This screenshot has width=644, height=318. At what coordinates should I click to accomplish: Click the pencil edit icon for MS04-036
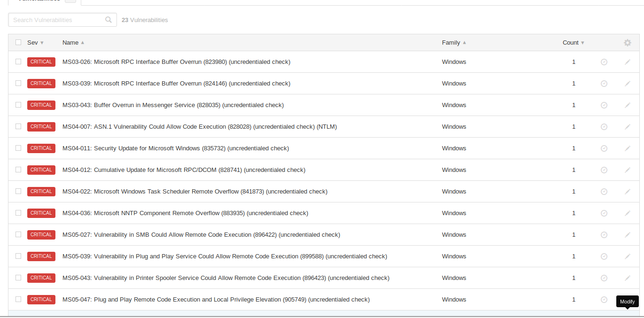pyautogui.click(x=628, y=213)
